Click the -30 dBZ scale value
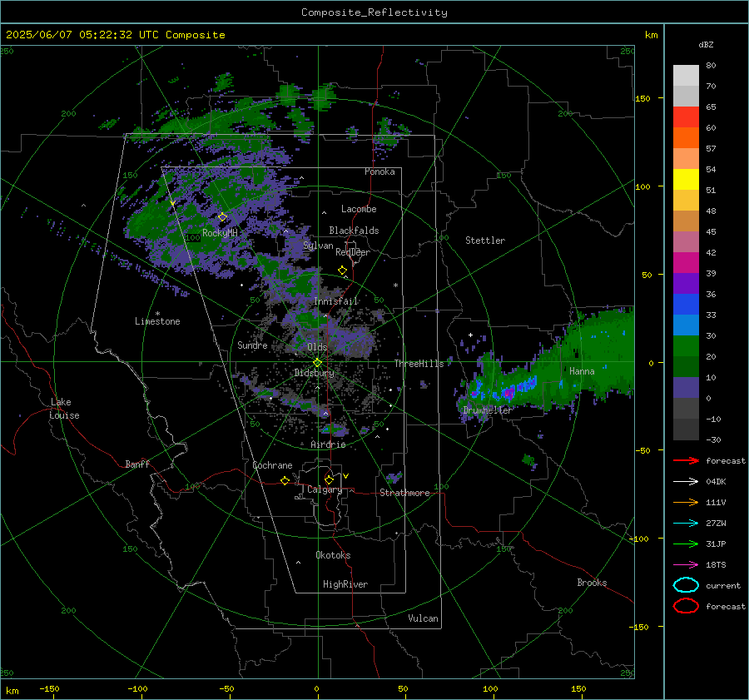Image resolution: width=749 pixels, height=700 pixels. pos(713,439)
